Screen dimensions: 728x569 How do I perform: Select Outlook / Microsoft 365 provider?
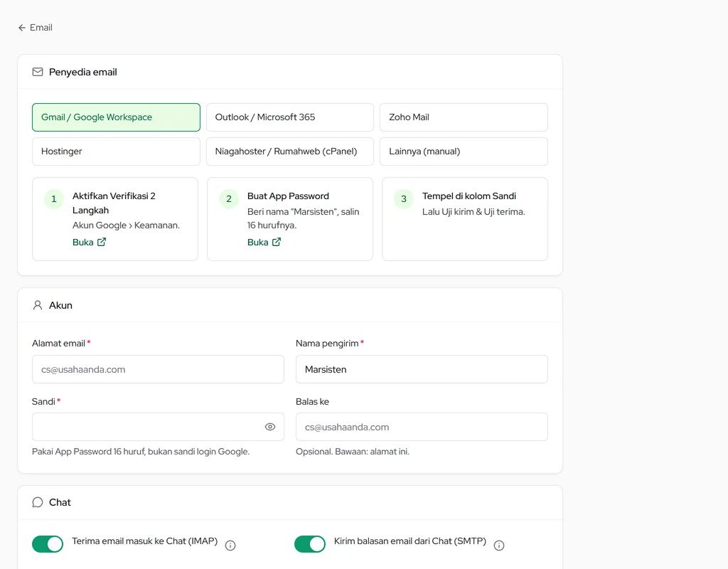click(290, 117)
